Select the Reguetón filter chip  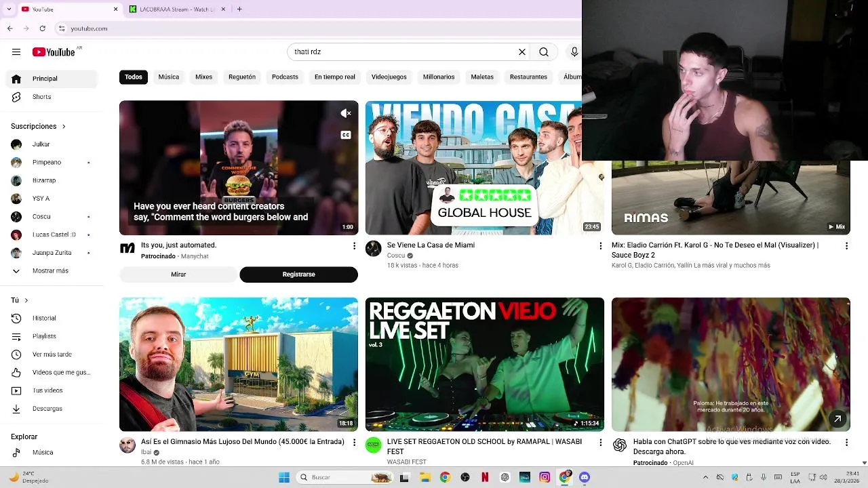(x=242, y=77)
